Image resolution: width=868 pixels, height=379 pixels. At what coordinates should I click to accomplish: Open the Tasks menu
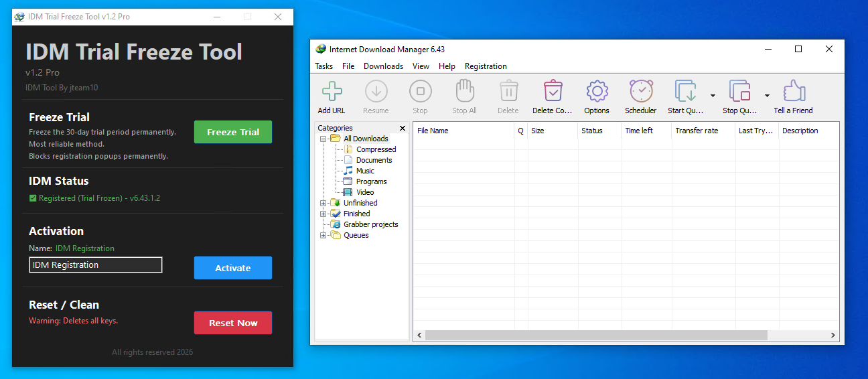324,66
